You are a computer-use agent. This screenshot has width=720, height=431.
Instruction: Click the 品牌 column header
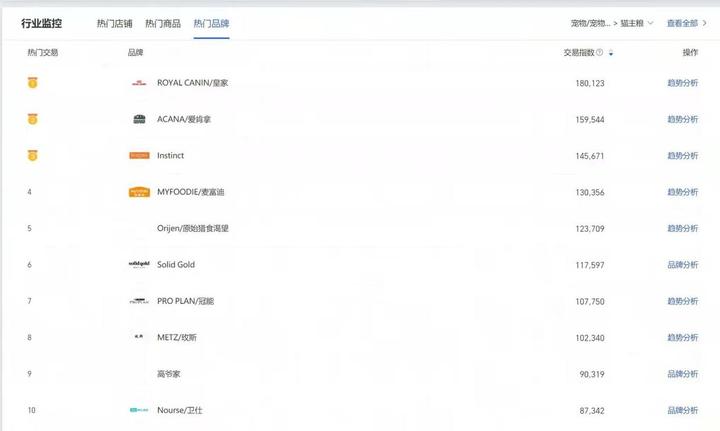pos(135,52)
